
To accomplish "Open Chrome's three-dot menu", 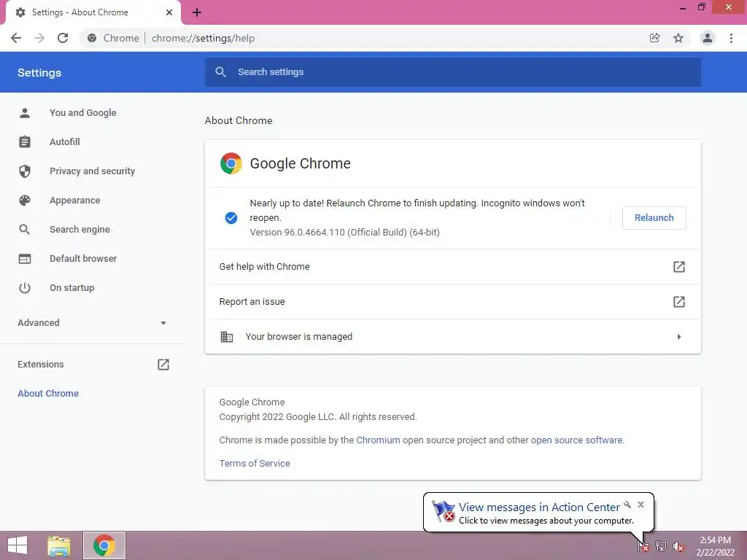I will (731, 38).
